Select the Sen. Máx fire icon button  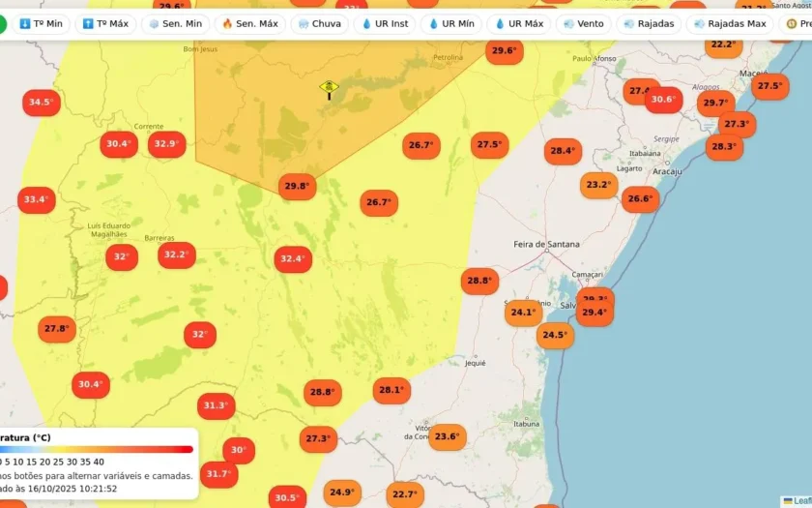tap(250, 24)
